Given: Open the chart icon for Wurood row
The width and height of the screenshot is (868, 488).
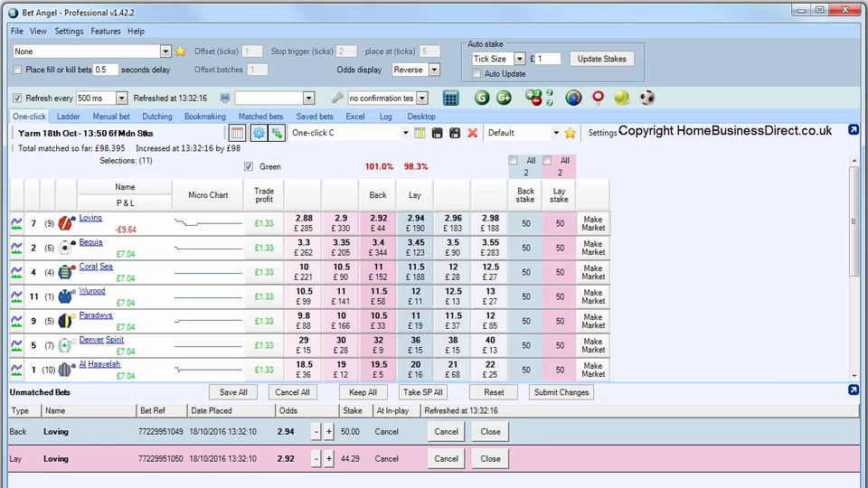Looking at the screenshot, I should 16,296.
